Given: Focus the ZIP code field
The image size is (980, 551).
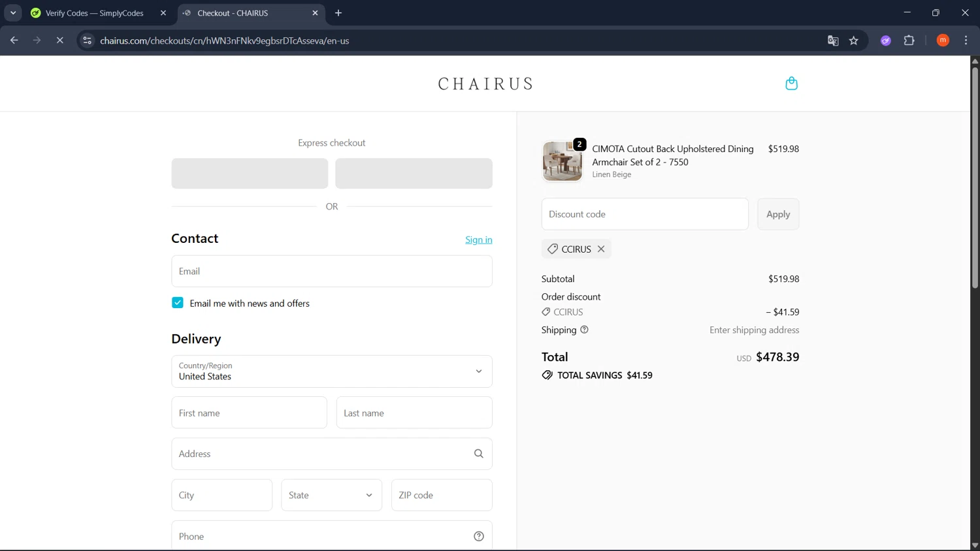Looking at the screenshot, I should tap(442, 495).
